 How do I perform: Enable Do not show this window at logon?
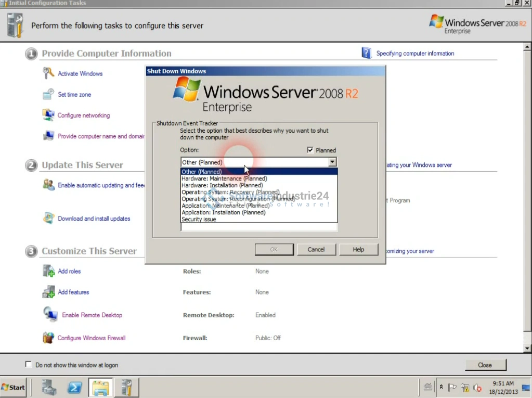point(29,365)
